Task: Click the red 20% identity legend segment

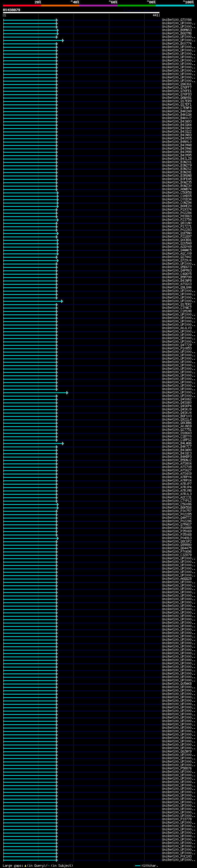Action: [22, 6]
